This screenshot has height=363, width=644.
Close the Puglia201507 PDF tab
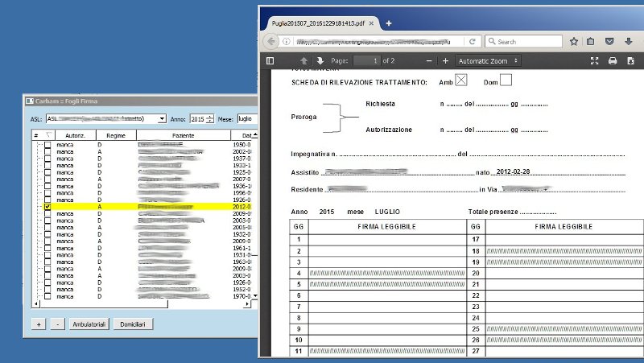pos(371,23)
